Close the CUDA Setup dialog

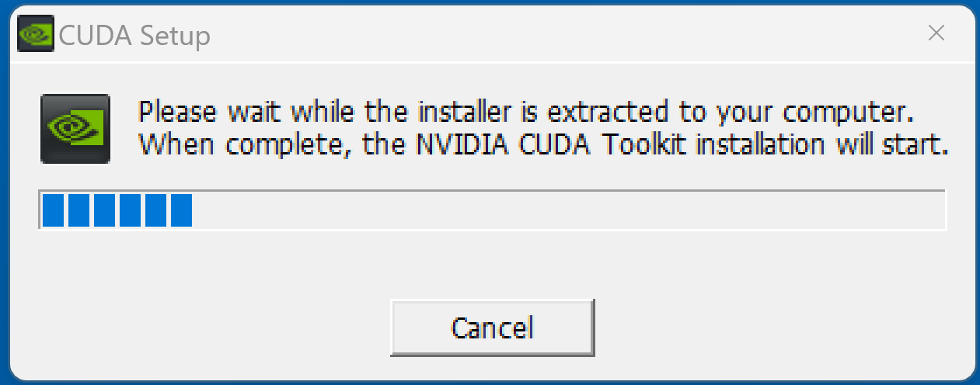(936, 33)
